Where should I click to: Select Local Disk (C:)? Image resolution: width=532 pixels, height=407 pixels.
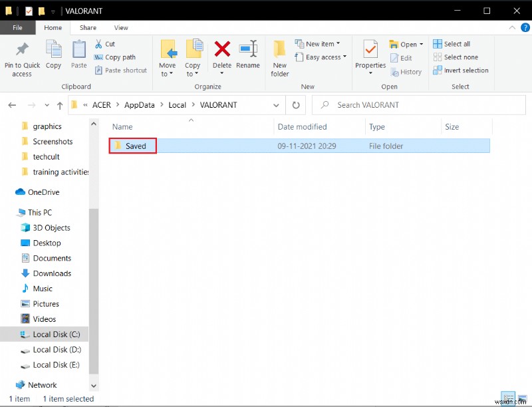pyautogui.click(x=44, y=335)
